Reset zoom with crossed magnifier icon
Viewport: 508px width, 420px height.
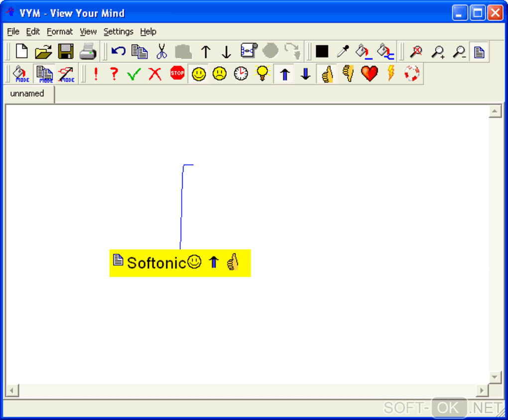416,51
